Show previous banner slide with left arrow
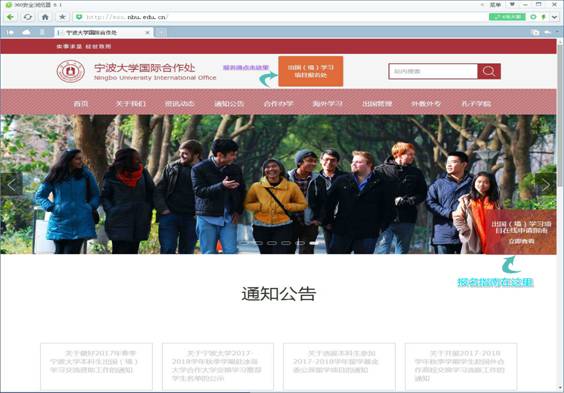The width and height of the screenshot is (564, 393). 12,185
